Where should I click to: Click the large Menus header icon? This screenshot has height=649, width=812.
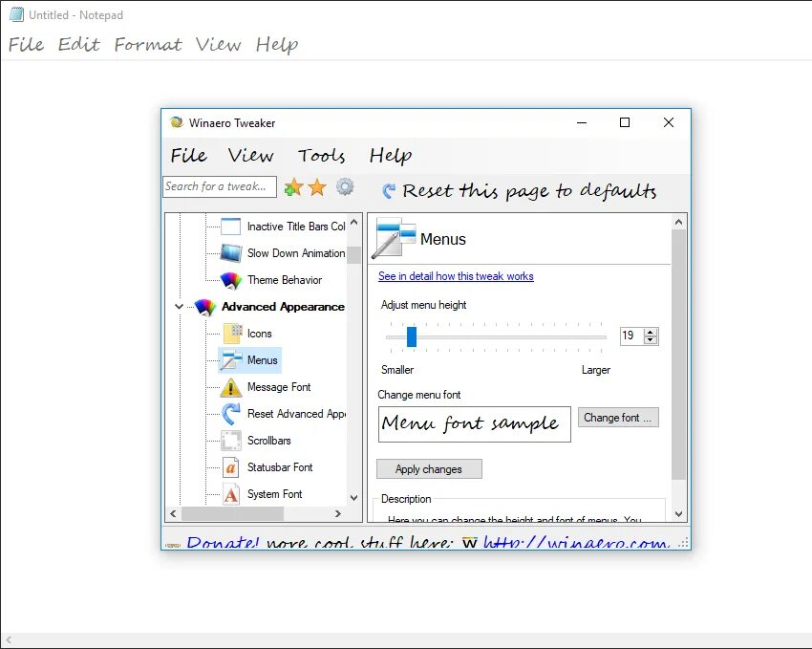tap(395, 238)
